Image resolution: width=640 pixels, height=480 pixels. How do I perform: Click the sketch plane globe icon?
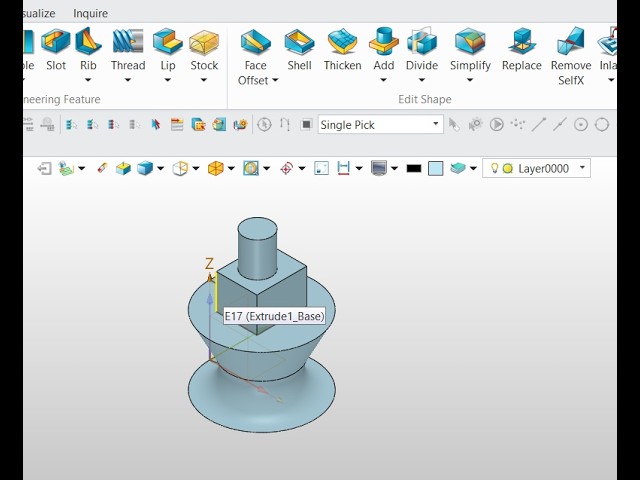point(67,169)
